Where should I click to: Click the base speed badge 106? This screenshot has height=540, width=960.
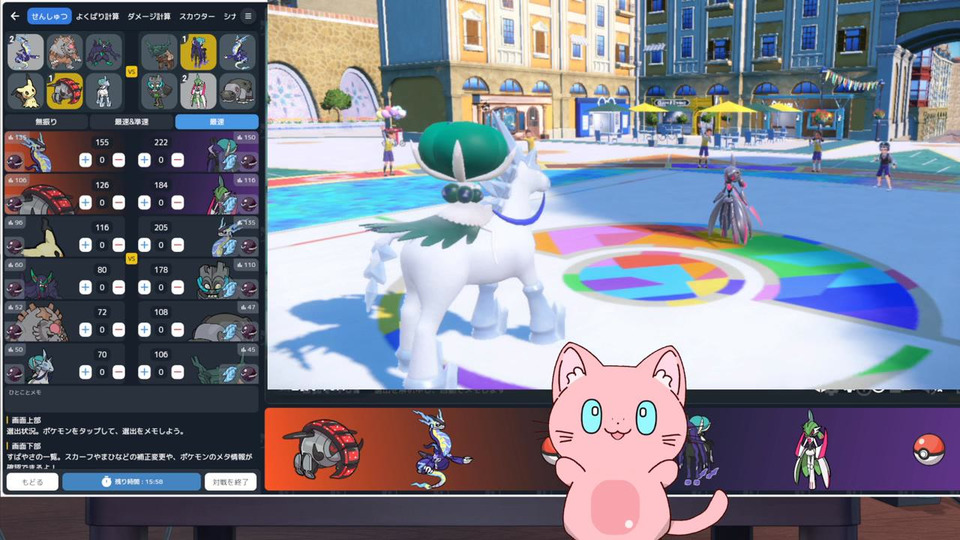tap(17, 180)
